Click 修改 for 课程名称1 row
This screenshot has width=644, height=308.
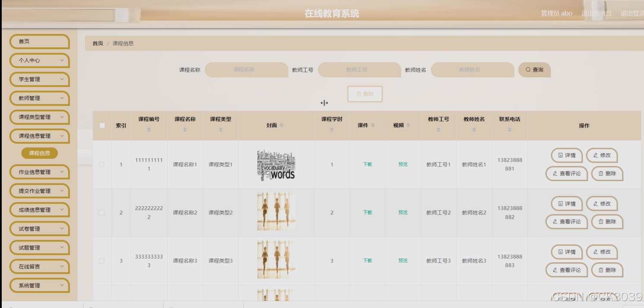pos(602,155)
